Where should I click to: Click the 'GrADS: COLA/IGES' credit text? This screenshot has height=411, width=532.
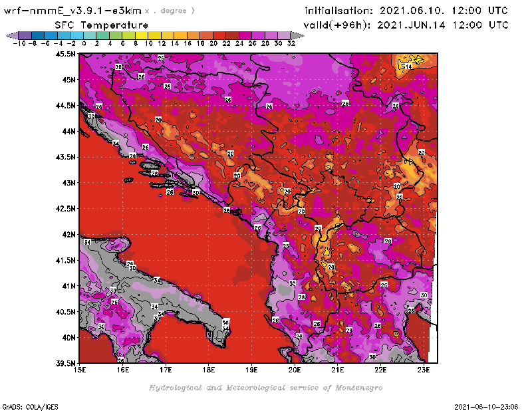31,407
